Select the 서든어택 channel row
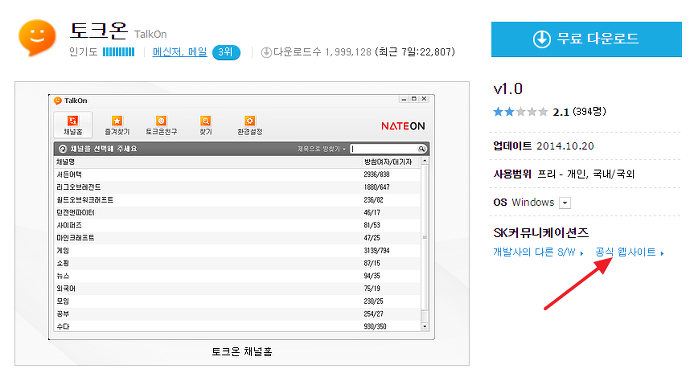Image resolution: width=690 pixels, height=369 pixels. coord(237,175)
